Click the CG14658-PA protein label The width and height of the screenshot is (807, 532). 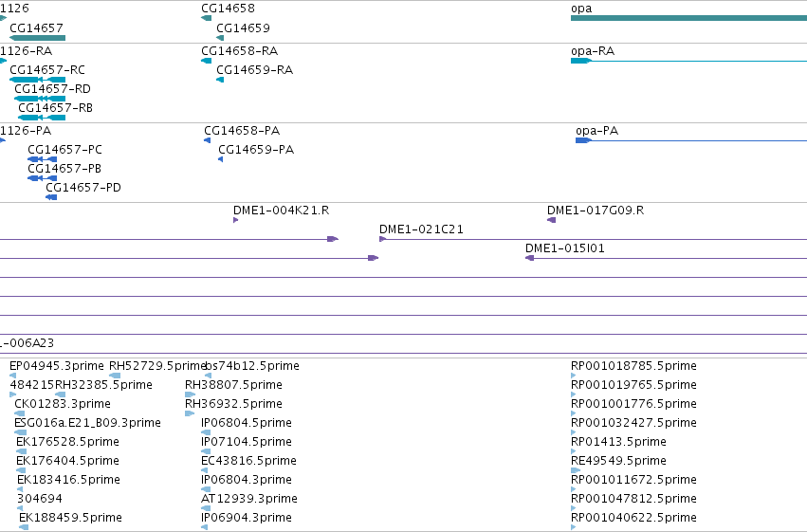click(242, 130)
